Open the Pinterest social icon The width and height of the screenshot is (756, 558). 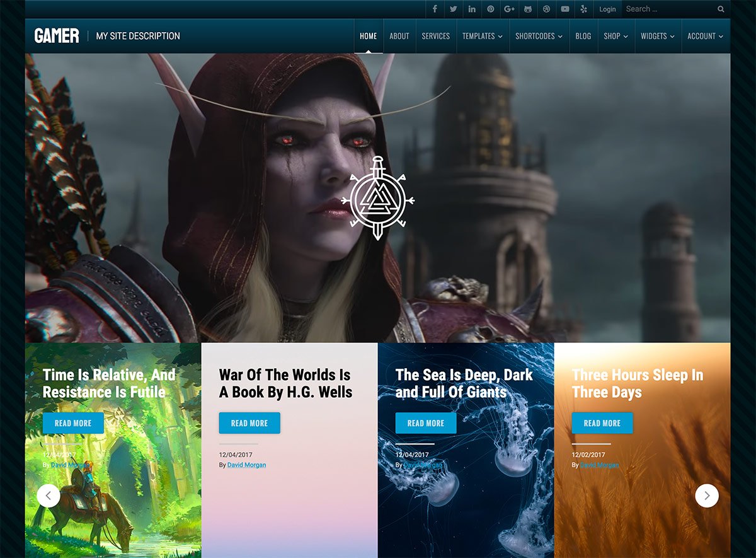pos(490,9)
